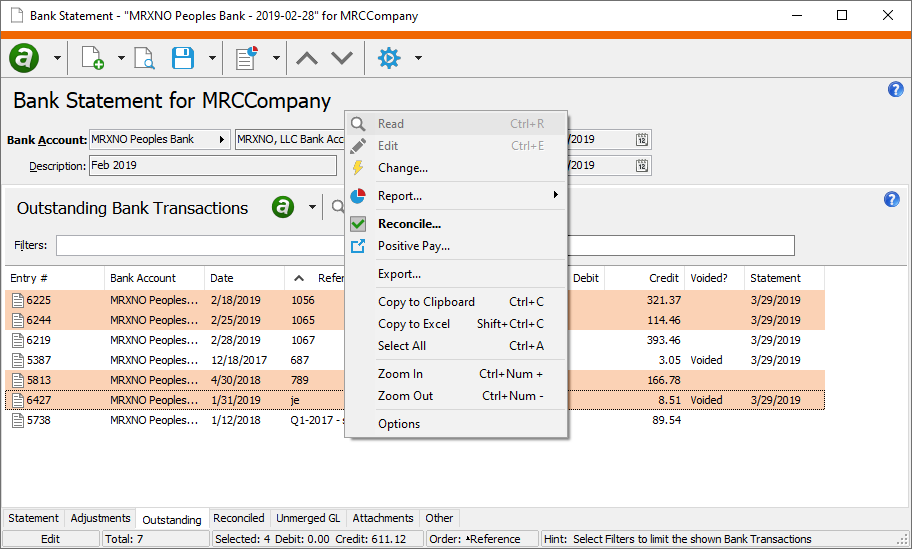Expand the dropdown arrow next to the gear
This screenshot has height=549, width=912.
point(418,58)
